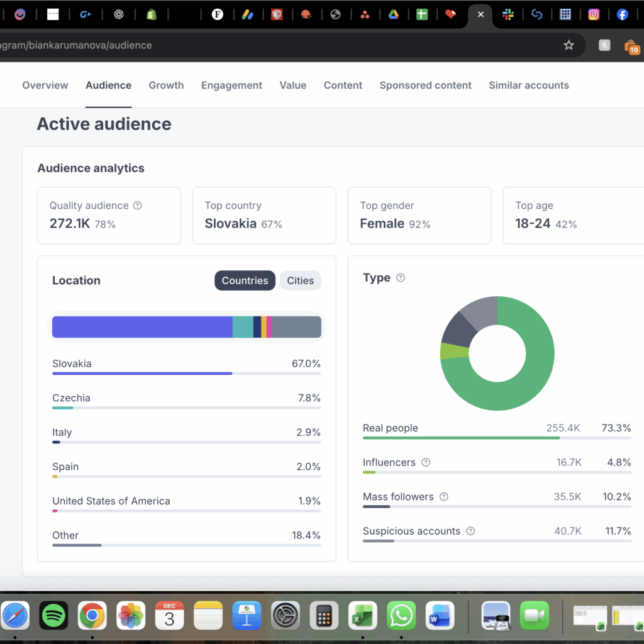
Task: Open the Growth tab
Action: coord(166,86)
